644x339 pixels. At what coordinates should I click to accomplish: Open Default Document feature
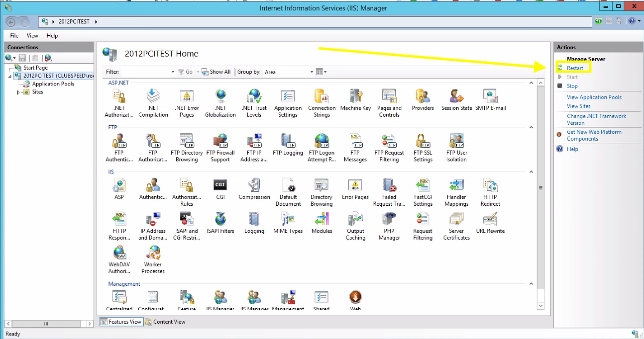coord(288,192)
